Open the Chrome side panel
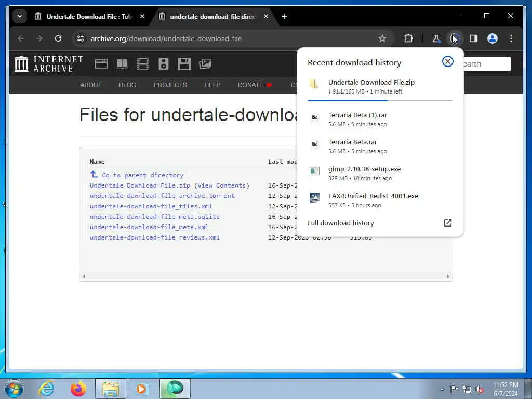The width and height of the screenshot is (532, 399). tap(474, 38)
